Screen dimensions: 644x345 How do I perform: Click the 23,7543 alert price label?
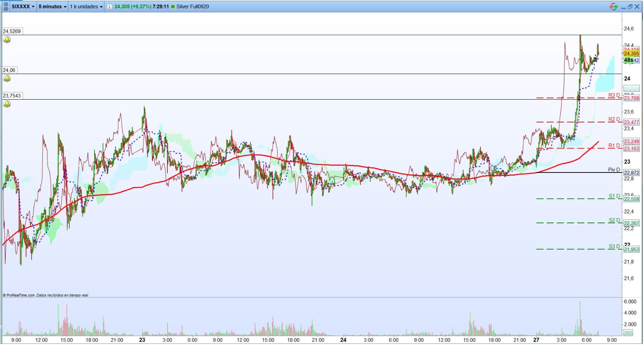click(x=12, y=96)
